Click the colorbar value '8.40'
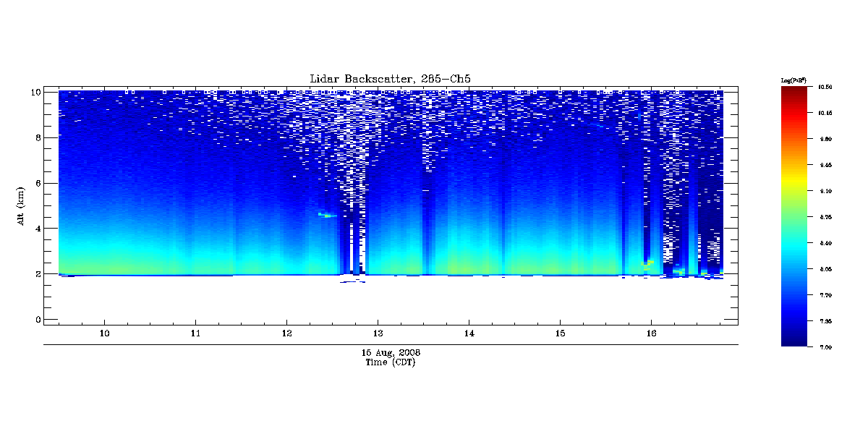 coord(825,243)
